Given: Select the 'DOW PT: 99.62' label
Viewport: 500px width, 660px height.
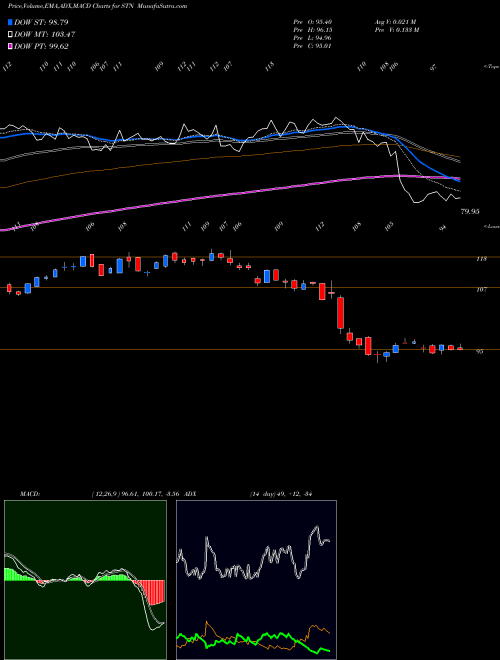Looking at the screenshot, I should click(x=41, y=46).
